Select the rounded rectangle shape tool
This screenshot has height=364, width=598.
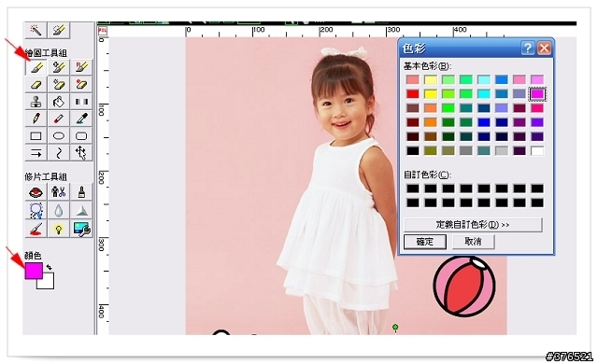click(81, 136)
